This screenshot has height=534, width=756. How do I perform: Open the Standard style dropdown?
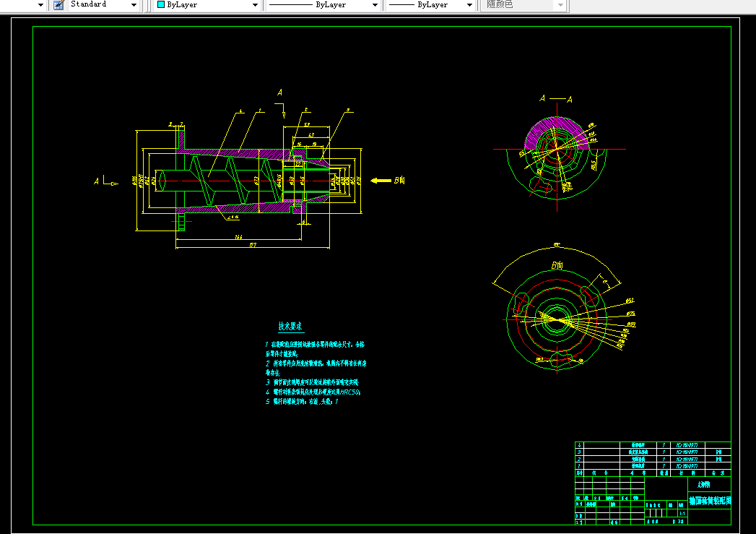tap(103, 5)
